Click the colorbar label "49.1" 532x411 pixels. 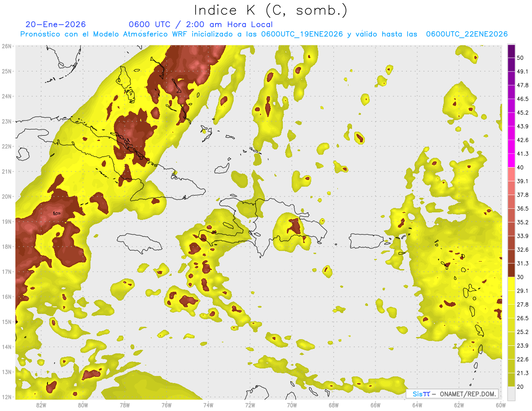pyautogui.click(x=522, y=71)
